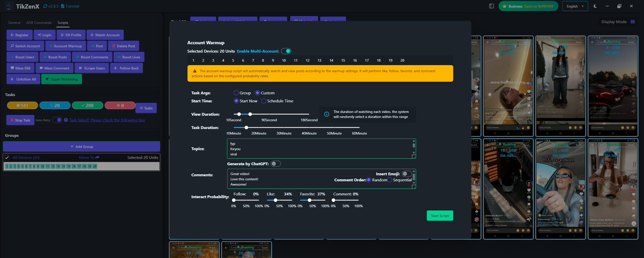Open the Mass DM script
644x258 pixels.
20,68
